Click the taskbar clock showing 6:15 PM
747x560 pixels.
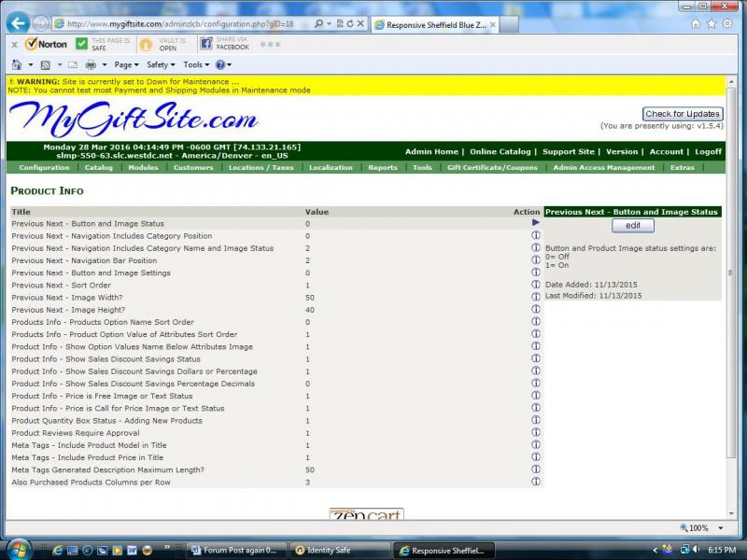click(x=722, y=550)
